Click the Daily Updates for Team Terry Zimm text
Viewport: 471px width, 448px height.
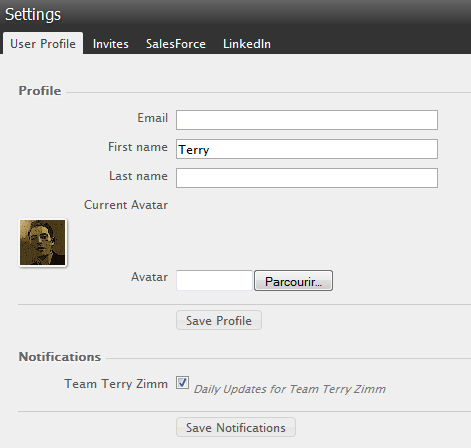pyautogui.click(x=290, y=389)
